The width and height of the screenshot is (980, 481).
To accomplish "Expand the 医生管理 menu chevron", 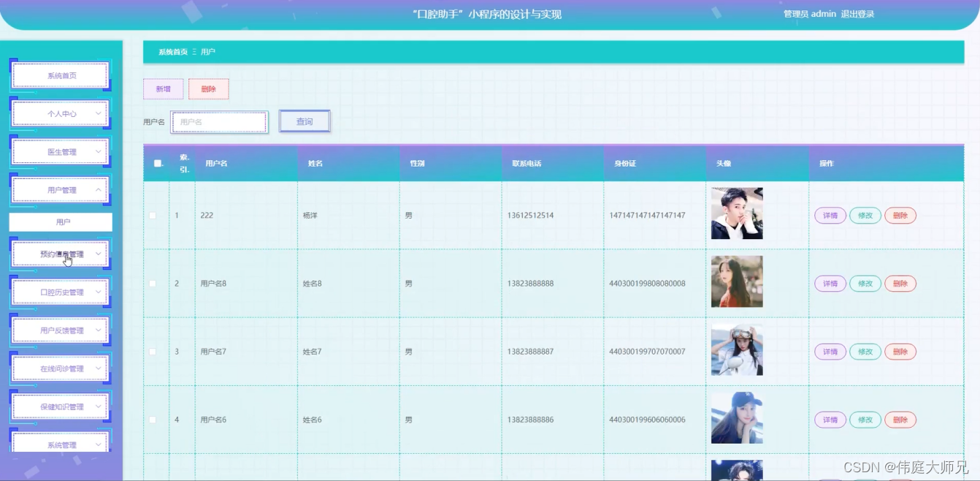I will pyautogui.click(x=98, y=152).
